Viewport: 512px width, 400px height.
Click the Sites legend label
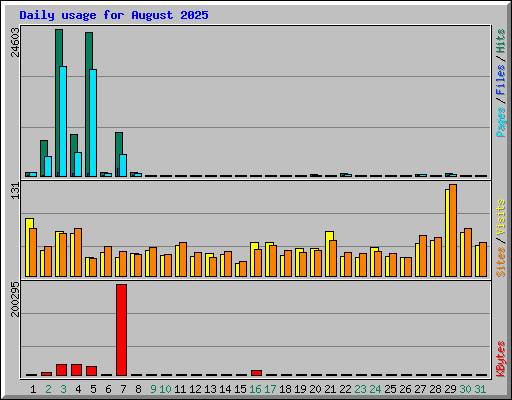coord(500,262)
